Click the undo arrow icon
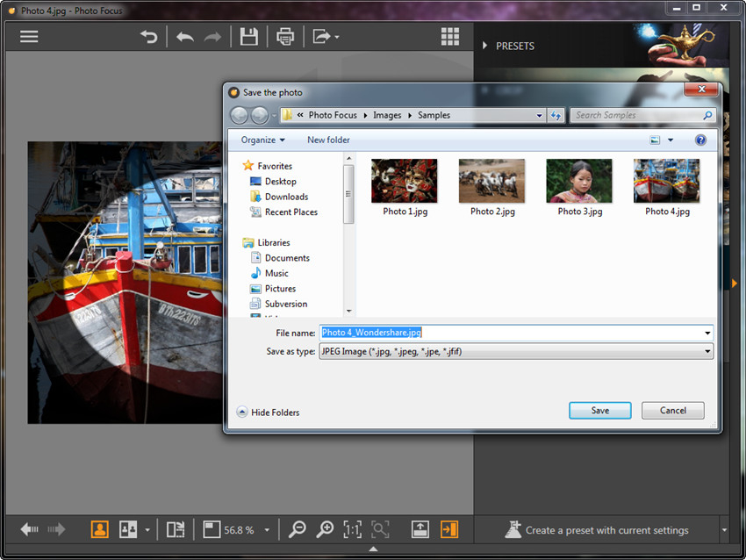 [185, 37]
